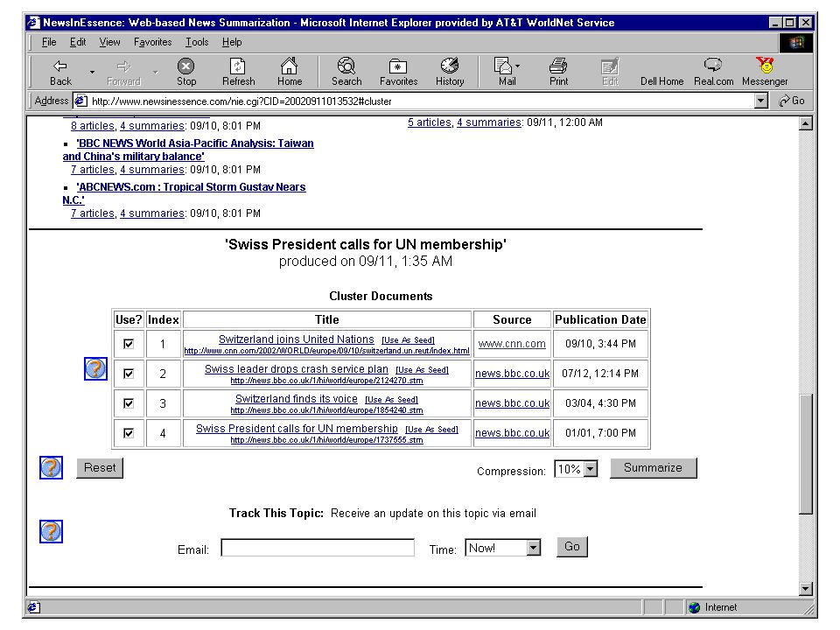
Task: Go to Home page icon
Action: (x=290, y=73)
